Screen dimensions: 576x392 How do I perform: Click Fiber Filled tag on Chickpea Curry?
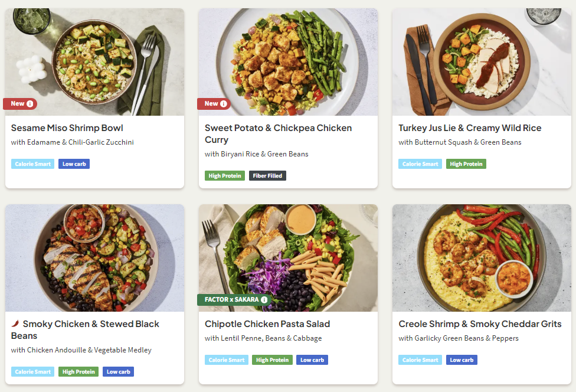click(267, 176)
